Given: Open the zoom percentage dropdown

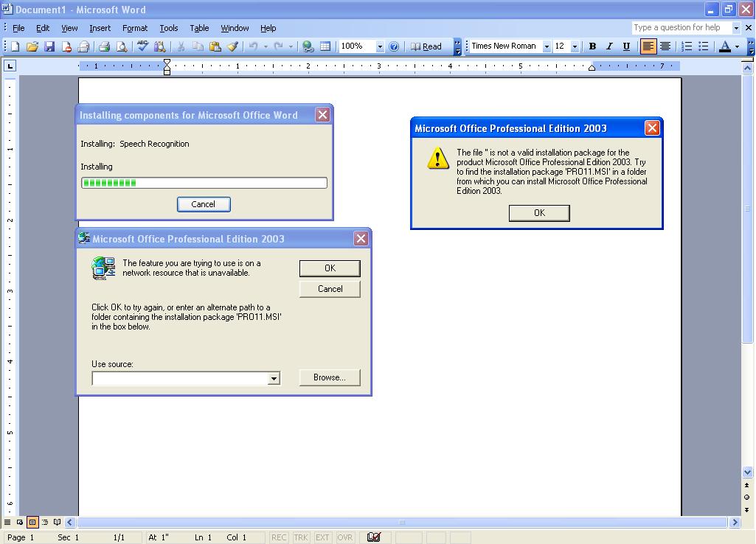Looking at the screenshot, I should pyautogui.click(x=380, y=46).
